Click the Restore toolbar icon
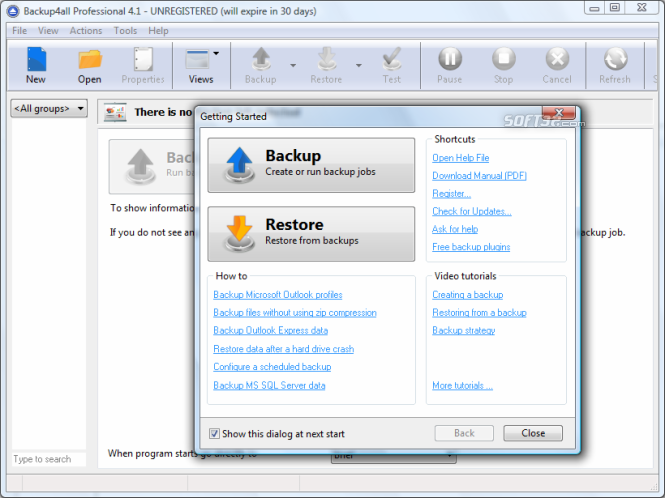665x498 pixels. pos(327,59)
